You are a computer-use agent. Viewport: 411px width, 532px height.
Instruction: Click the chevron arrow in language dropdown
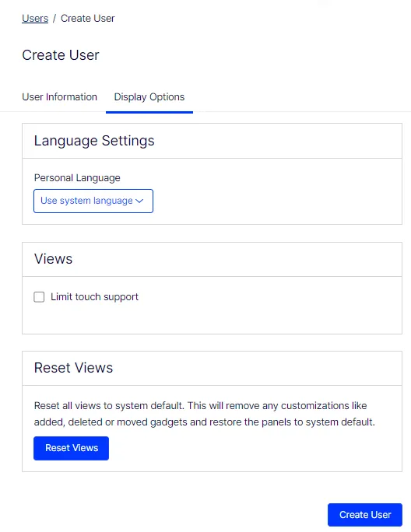point(139,201)
